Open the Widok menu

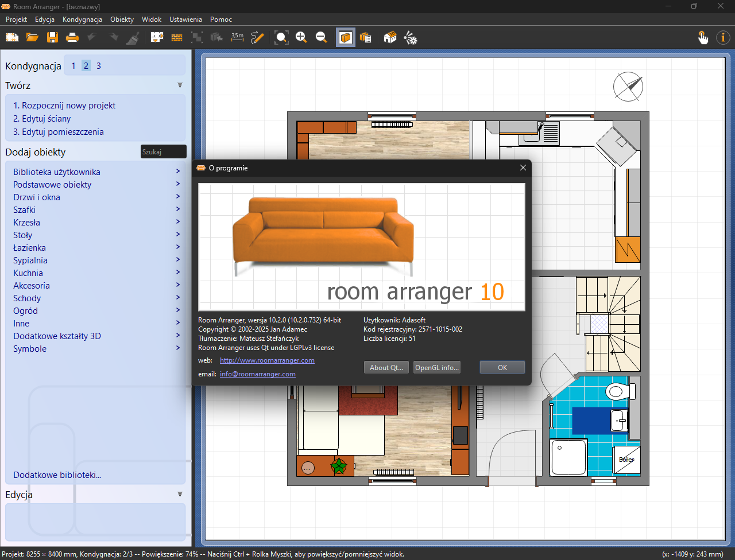coord(152,20)
